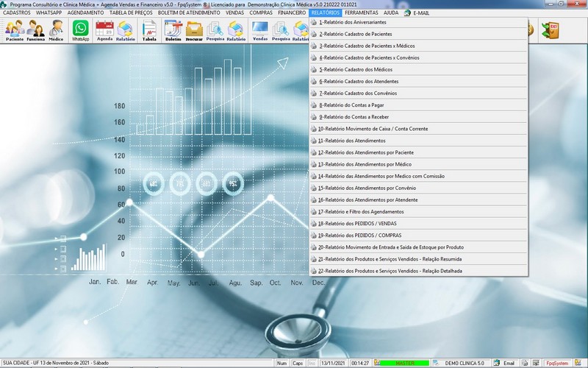This screenshot has height=368, width=588.
Task: Select 10-Relatório Movimento de Caixa / Conta Corrente
Action: click(418, 129)
